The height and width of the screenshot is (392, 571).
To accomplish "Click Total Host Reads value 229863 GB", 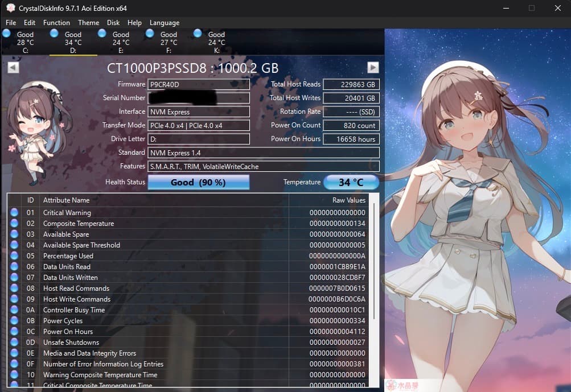I will pyautogui.click(x=351, y=84).
